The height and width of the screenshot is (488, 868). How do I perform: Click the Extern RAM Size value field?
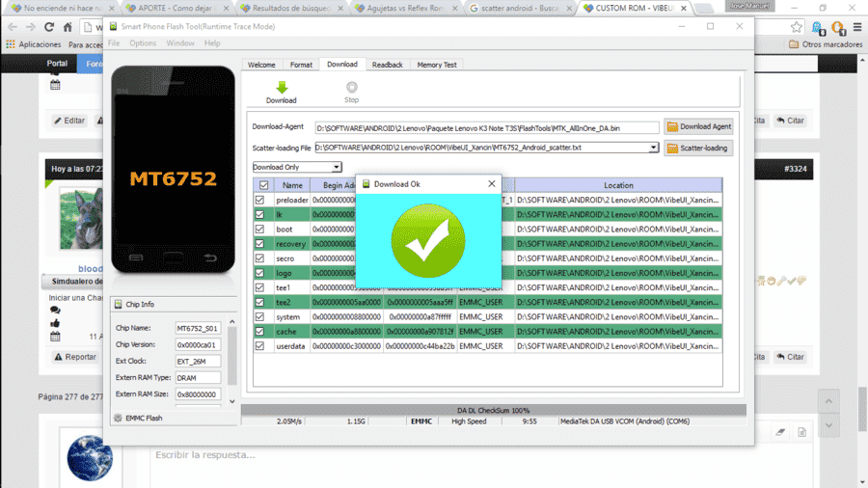[x=198, y=394]
